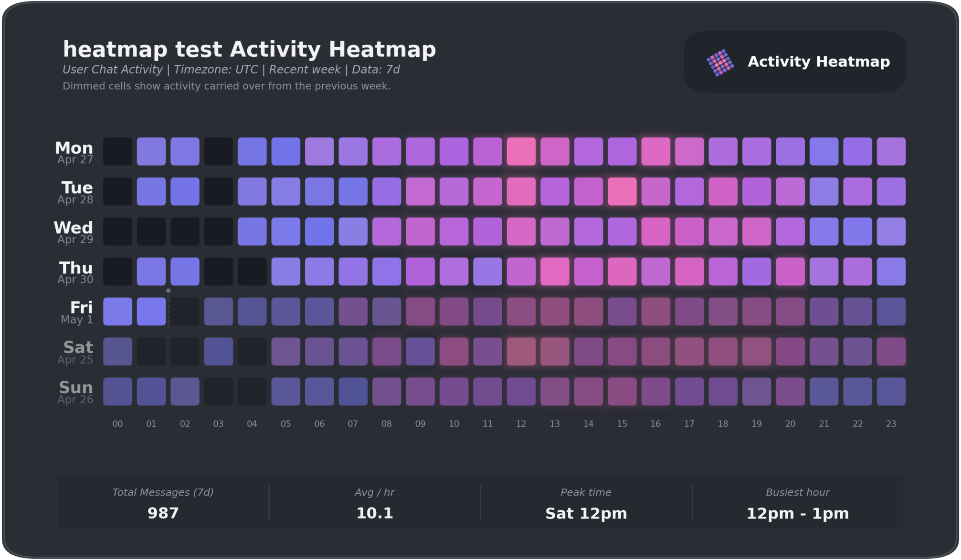Click the Friday 01:00 bright cell
Image resolution: width=961 pixels, height=560 pixels.
(151, 311)
